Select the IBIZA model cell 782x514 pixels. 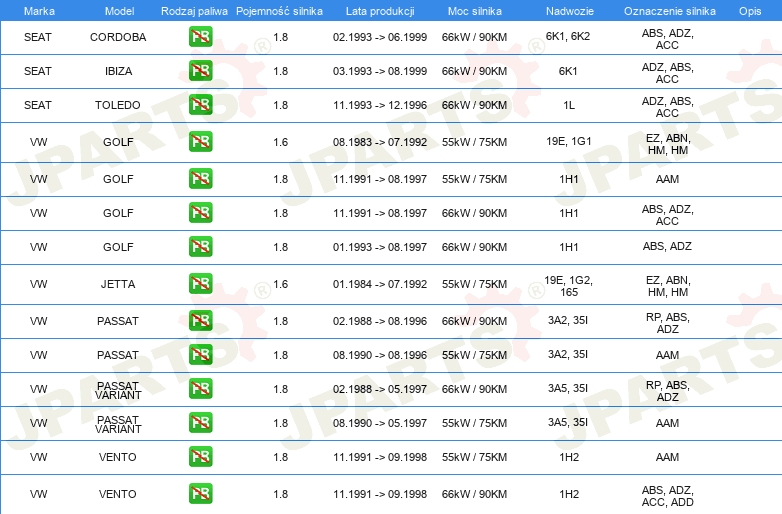pyautogui.click(x=118, y=71)
